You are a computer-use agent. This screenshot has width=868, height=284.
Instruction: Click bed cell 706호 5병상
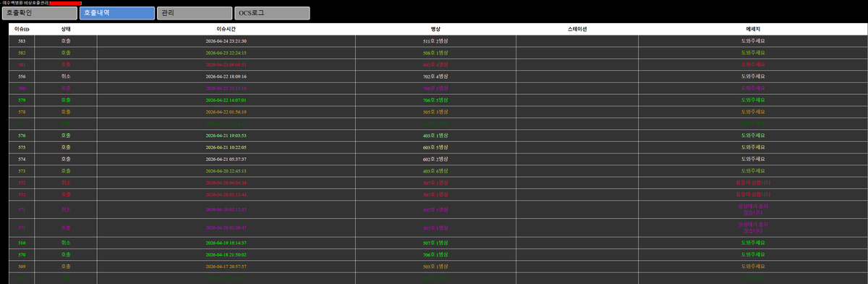(x=435, y=100)
